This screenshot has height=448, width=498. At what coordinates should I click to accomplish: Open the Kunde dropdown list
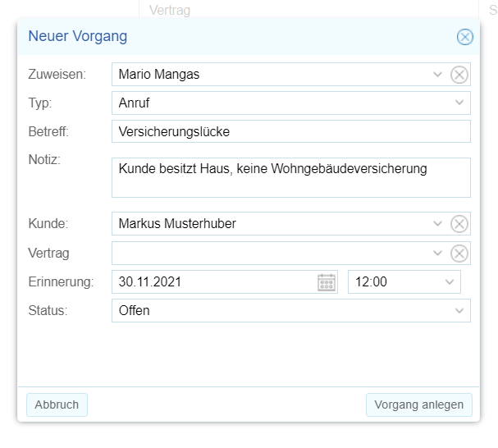point(438,224)
